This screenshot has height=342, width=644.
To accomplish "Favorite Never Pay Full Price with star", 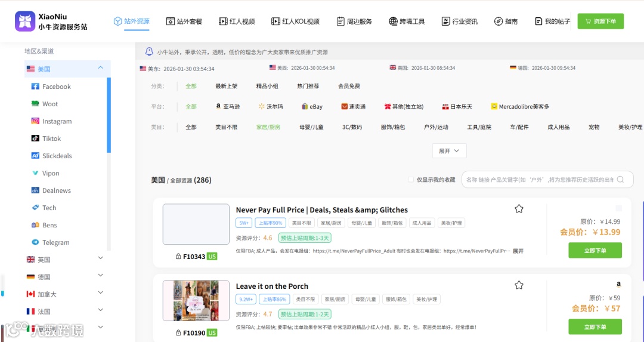I will [519, 209].
